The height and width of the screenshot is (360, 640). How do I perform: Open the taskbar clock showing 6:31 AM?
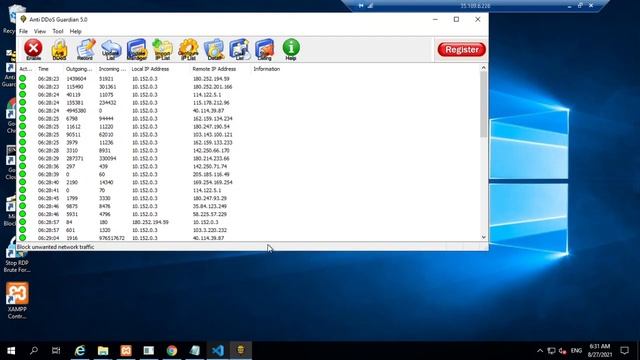[600, 351]
